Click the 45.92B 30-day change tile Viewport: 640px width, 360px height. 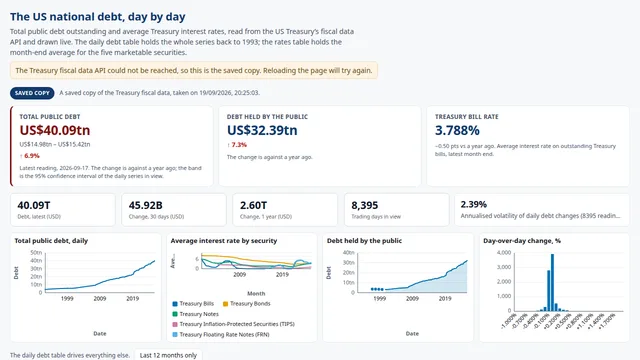[174, 210]
